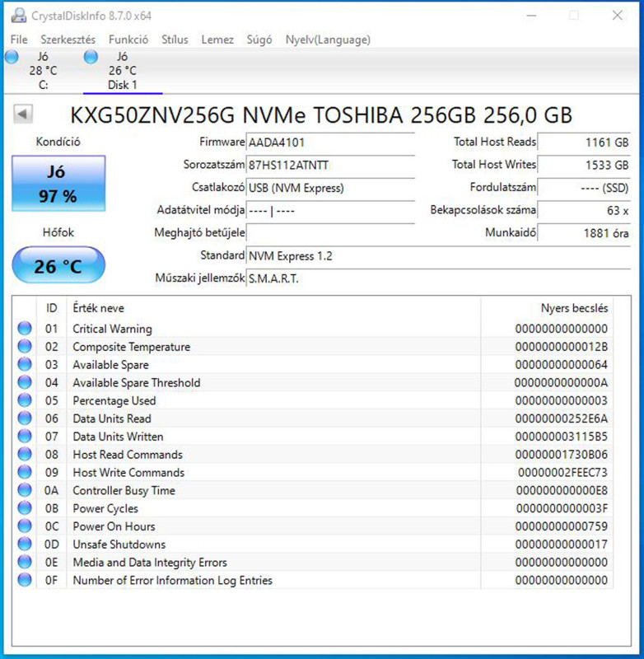Click the Munkaidő value 1881 óra
This screenshot has width=644, height=659.
(x=584, y=233)
